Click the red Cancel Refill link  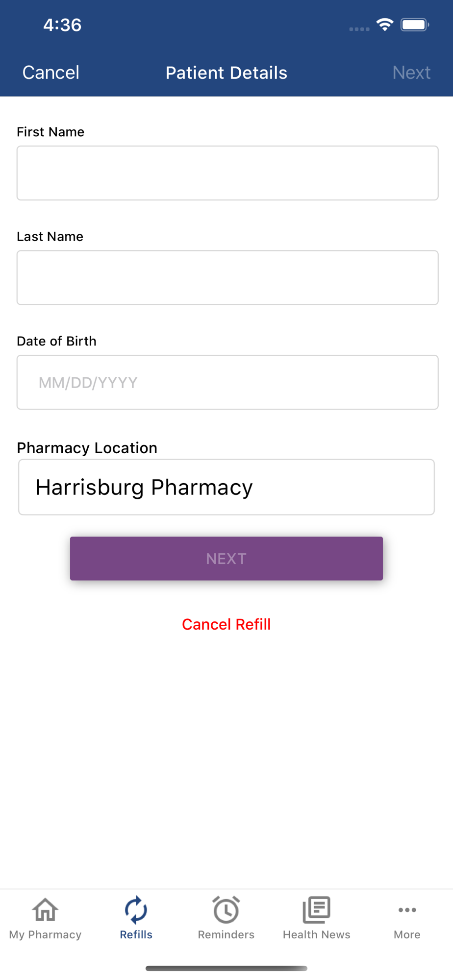point(226,624)
